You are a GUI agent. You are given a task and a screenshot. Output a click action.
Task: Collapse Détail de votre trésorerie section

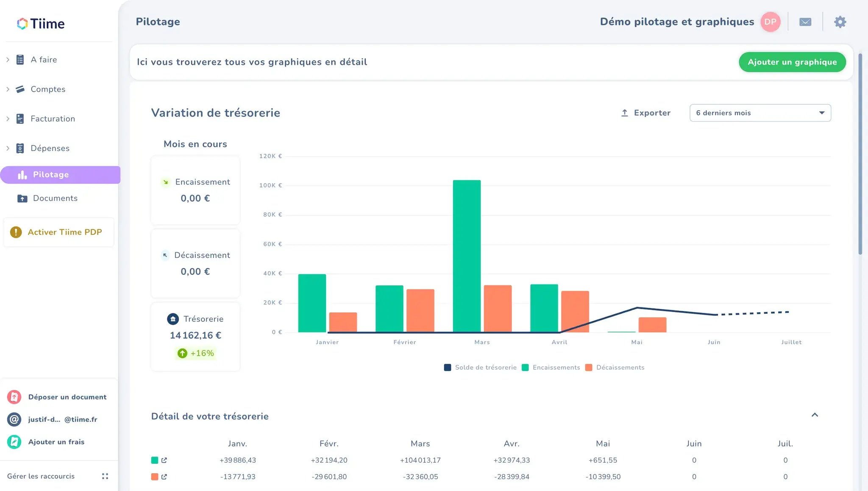tap(815, 415)
